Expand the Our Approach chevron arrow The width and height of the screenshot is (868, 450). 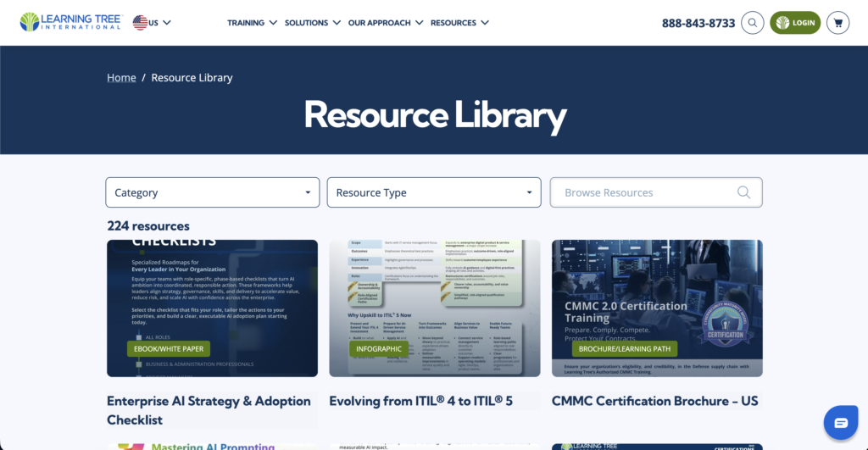(419, 23)
